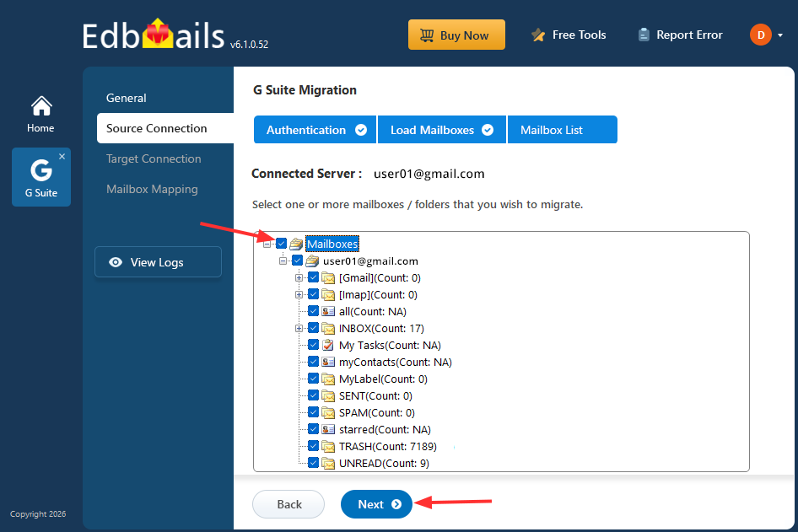Click the Report Error clipboard icon
The image size is (798, 532).
644,35
